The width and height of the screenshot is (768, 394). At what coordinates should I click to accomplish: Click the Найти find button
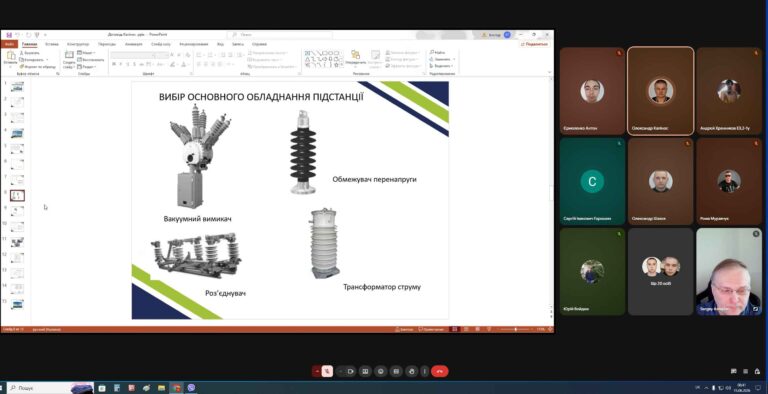coord(437,52)
